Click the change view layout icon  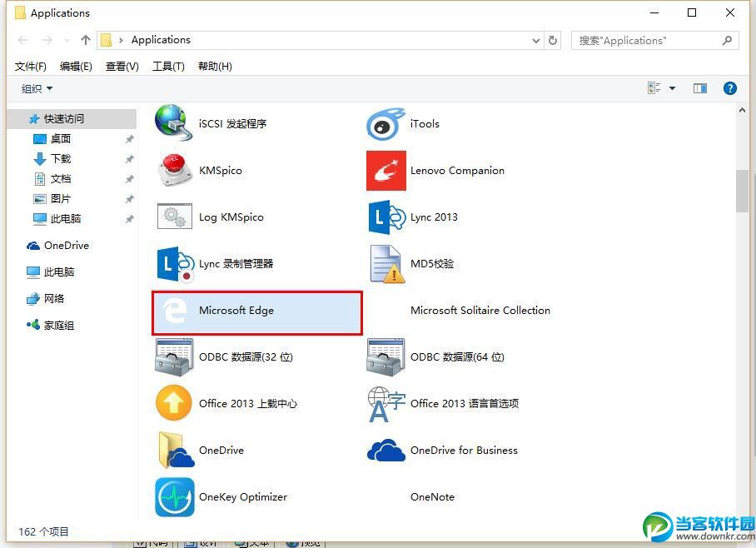[654, 87]
